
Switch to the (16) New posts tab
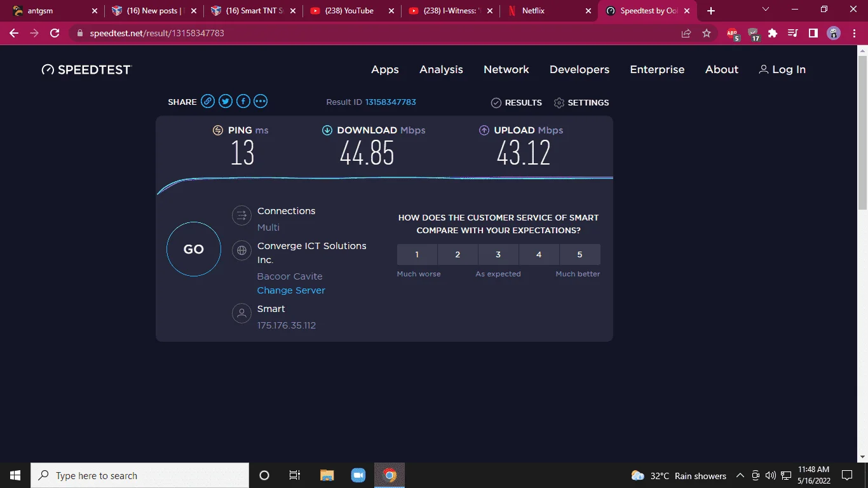tap(154, 11)
